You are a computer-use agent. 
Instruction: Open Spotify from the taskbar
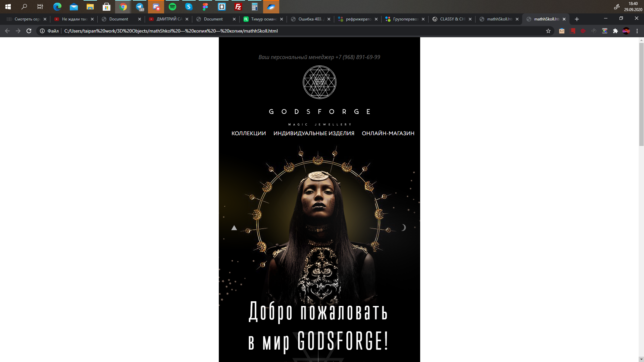click(x=172, y=6)
